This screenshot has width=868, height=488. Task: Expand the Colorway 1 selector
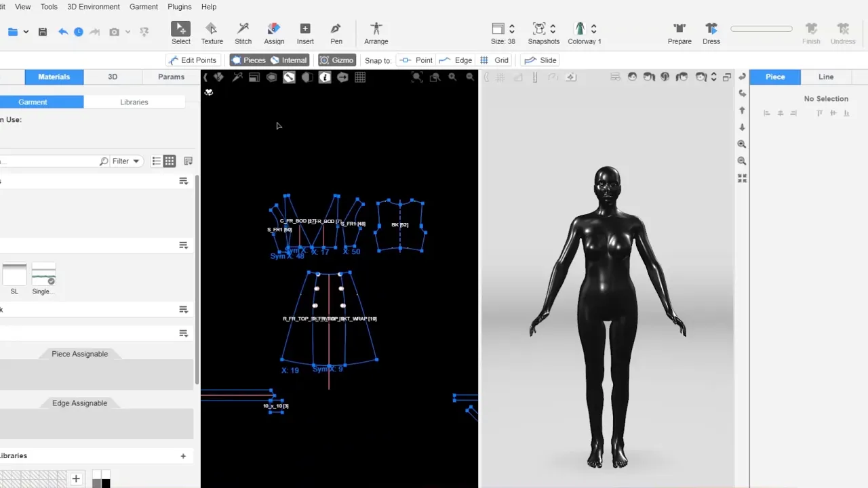point(593,28)
